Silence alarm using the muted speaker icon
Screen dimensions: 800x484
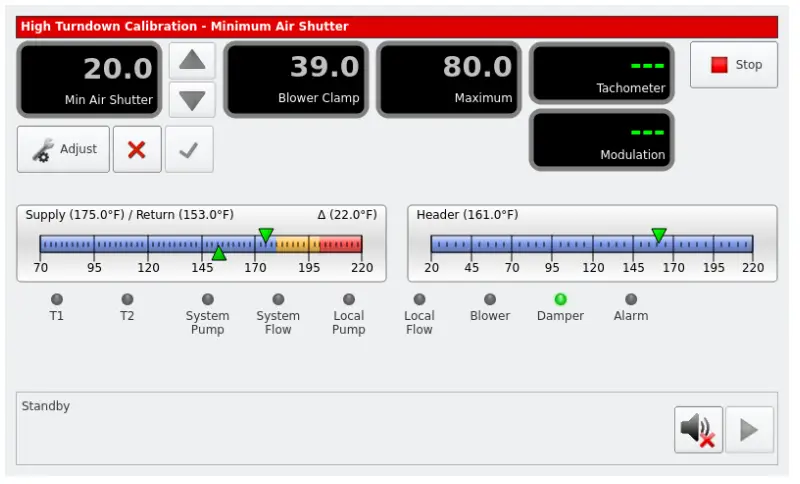tap(698, 430)
